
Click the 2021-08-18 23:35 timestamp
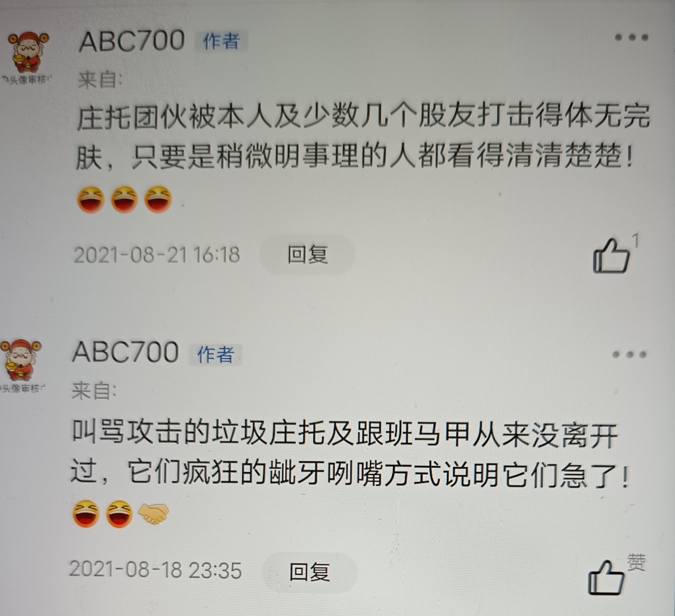(x=155, y=570)
